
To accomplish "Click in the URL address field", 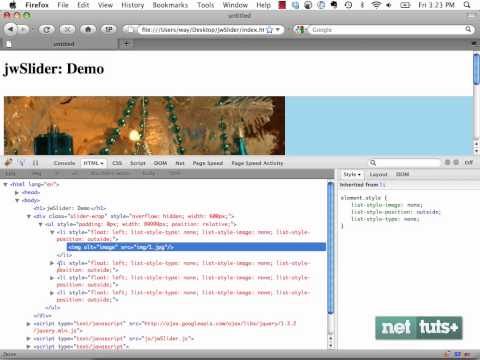I will click(202, 30).
